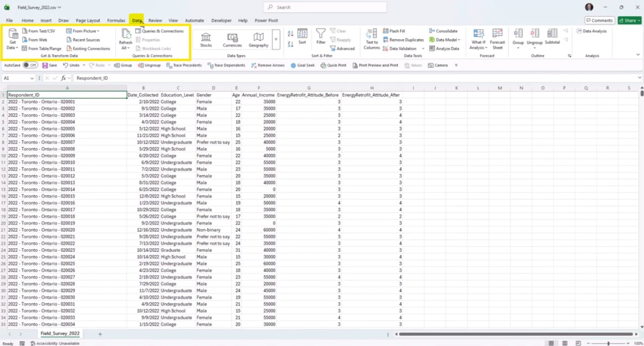Import data From Text/CSV
The image size is (644, 346).
39,31
